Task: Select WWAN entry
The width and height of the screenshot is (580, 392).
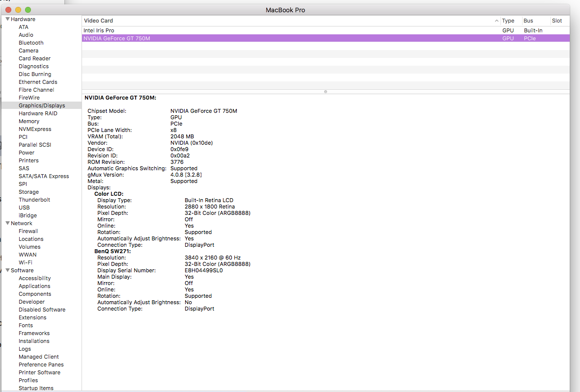Action: (x=28, y=255)
